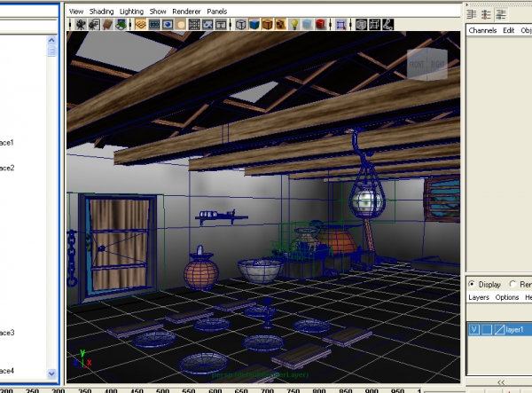532x393 pixels.
Task: Open the Layers menu in Layer Editor
Action: point(479,298)
